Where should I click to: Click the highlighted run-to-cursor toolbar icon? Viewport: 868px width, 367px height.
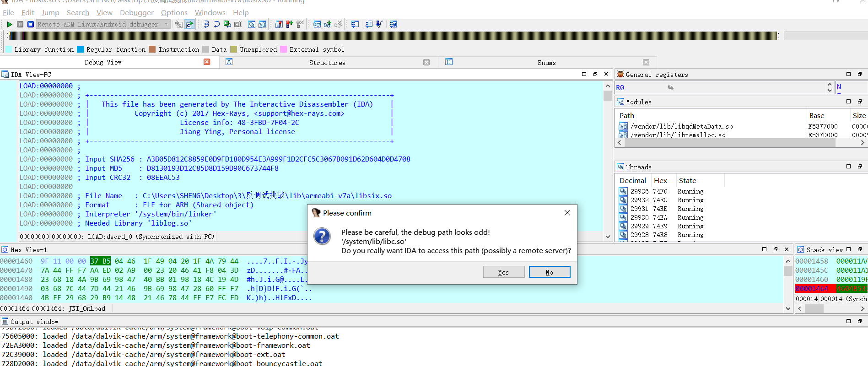tap(190, 24)
